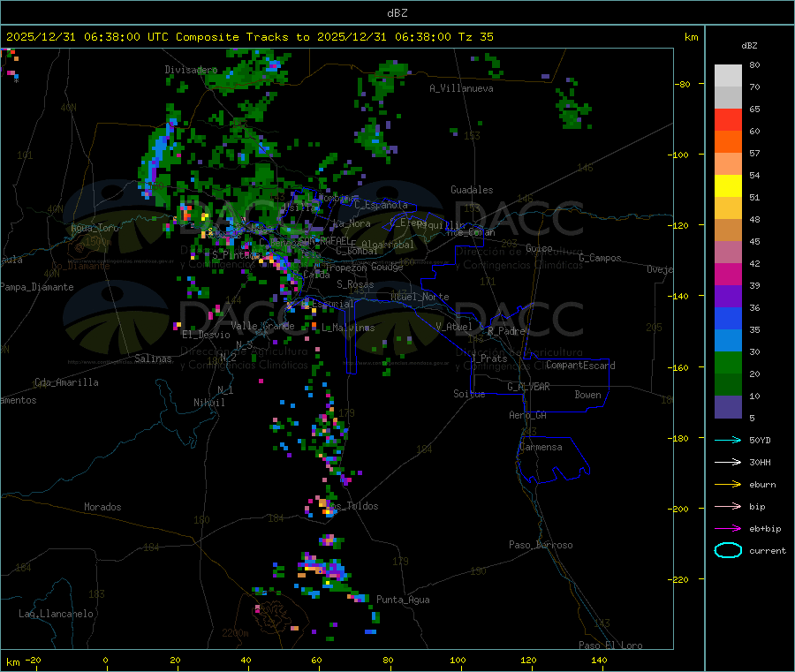795x672 pixels.
Task: Click the S_Rosas place label
Action: coord(355,284)
